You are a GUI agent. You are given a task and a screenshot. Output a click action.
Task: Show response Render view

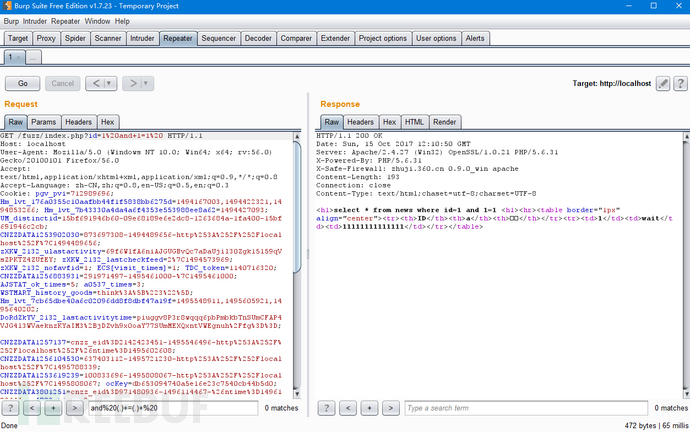pos(444,122)
